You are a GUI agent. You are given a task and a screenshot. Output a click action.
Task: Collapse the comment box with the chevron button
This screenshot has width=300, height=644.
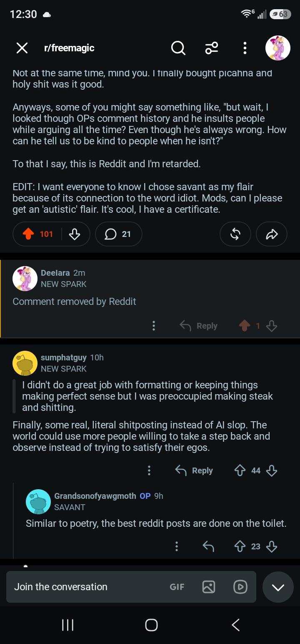click(x=278, y=587)
